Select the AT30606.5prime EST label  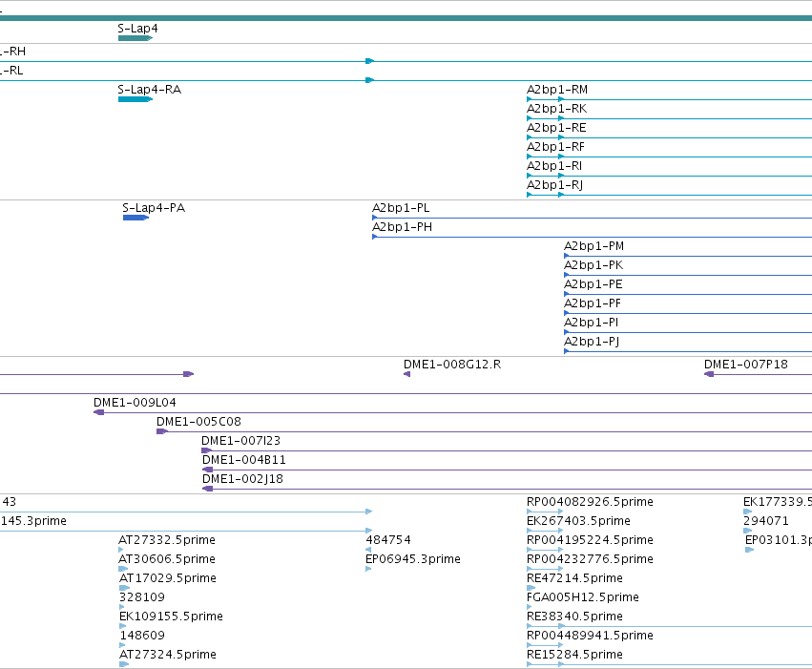(167, 559)
